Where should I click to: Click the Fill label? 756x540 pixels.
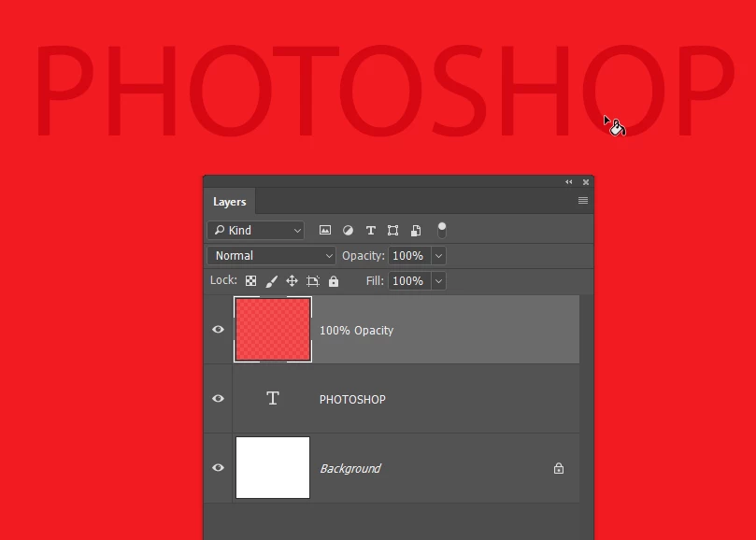pos(375,281)
